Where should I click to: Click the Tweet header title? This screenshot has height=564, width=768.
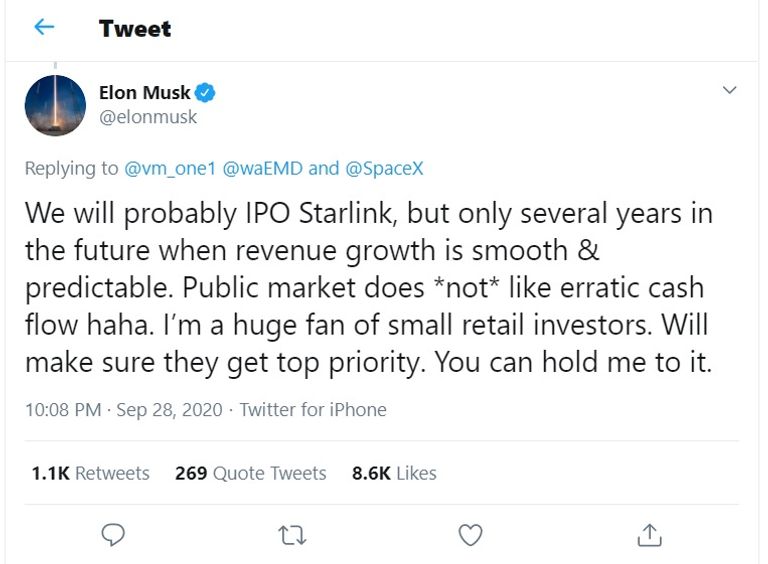pos(135,29)
